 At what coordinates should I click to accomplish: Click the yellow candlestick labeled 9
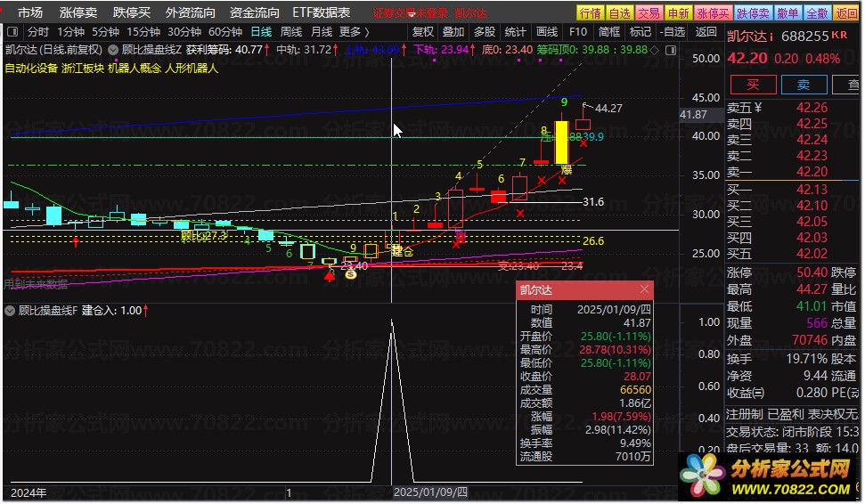pos(561,142)
